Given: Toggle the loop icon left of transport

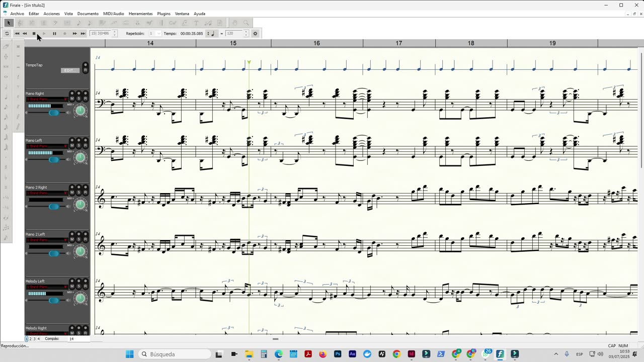Looking at the screenshot, I should (x=7, y=34).
